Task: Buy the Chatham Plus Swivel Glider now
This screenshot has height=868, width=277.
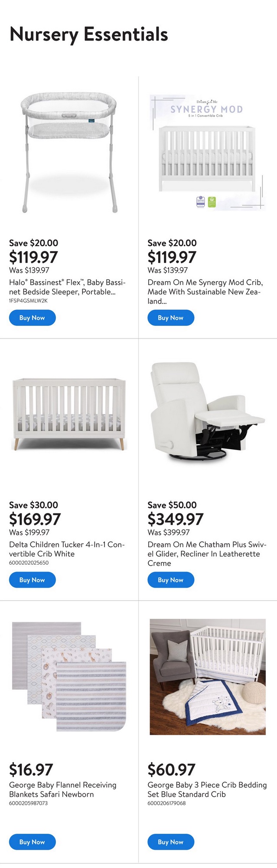Action: [x=170, y=580]
